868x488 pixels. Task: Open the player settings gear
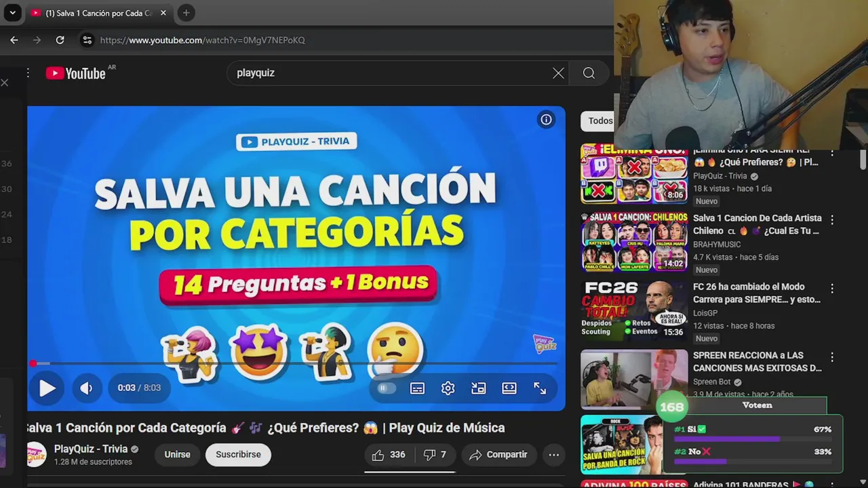(x=448, y=388)
